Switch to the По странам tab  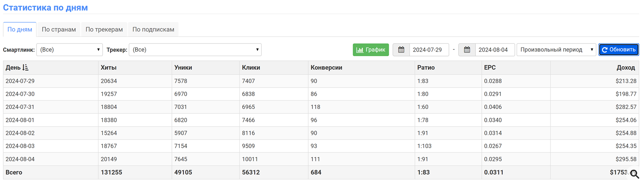pos(59,30)
